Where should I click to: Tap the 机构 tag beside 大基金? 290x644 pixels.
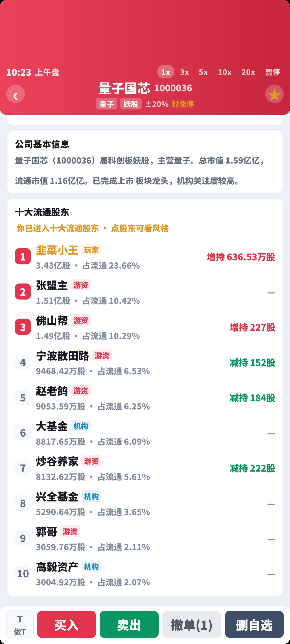point(81,426)
